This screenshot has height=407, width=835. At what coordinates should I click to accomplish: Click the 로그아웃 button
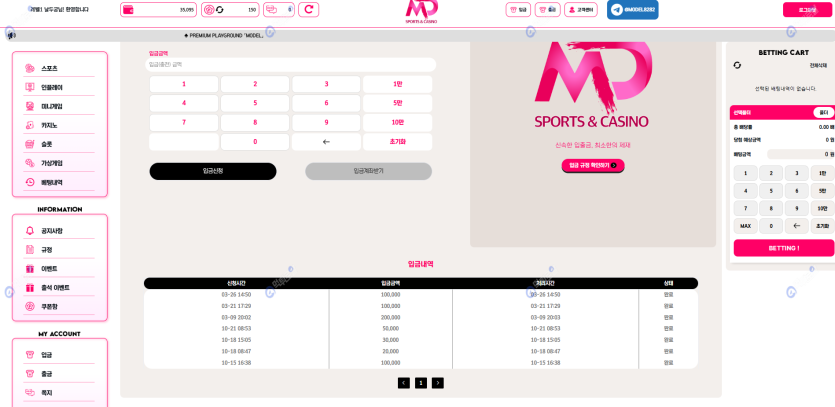[x=807, y=10]
